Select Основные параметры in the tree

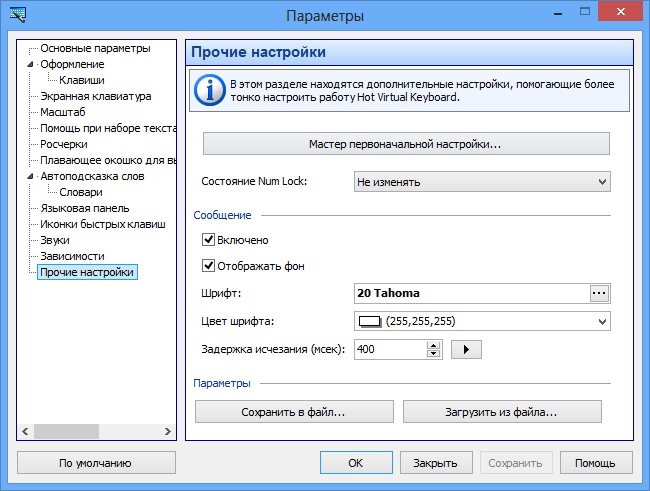tap(95, 49)
